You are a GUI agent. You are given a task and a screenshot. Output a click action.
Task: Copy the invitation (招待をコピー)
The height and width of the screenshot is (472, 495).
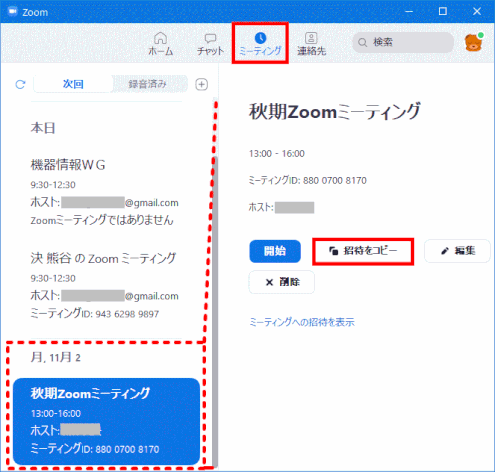click(x=363, y=251)
